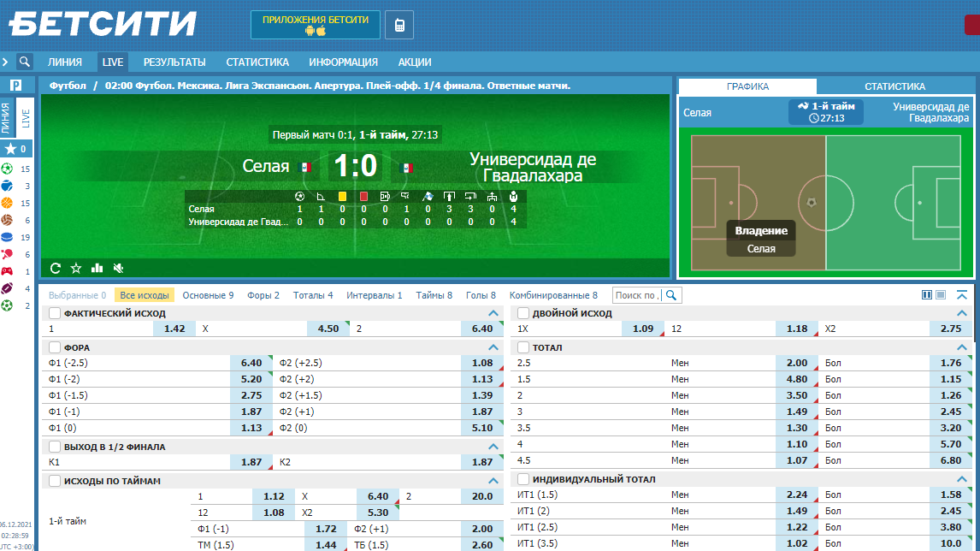Mute match sound with the speaker icon
Viewport: 980px width, 551px height.
click(118, 268)
